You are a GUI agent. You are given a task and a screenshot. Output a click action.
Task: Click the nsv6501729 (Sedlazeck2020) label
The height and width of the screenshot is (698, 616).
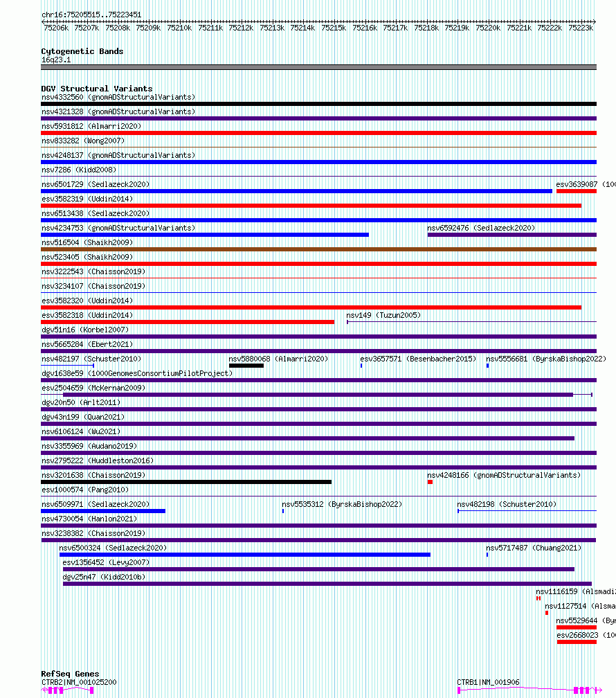(x=96, y=184)
